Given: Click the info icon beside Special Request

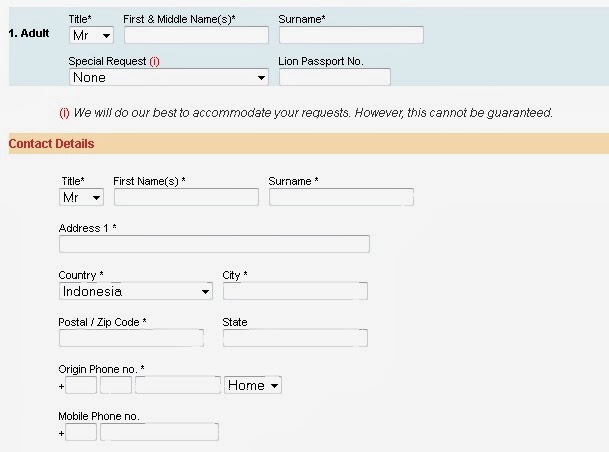Looking at the screenshot, I should (154, 61).
